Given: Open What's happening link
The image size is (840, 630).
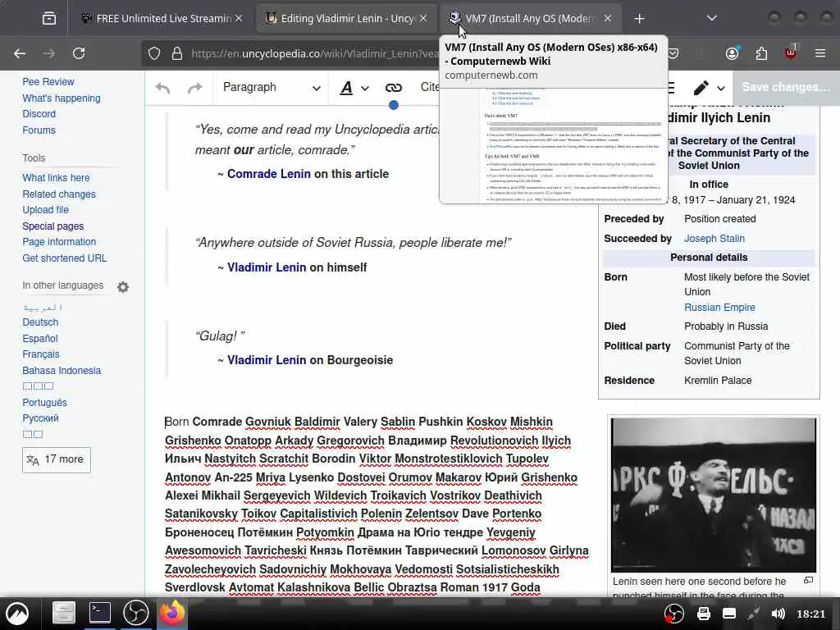Looking at the screenshot, I should tap(61, 98).
